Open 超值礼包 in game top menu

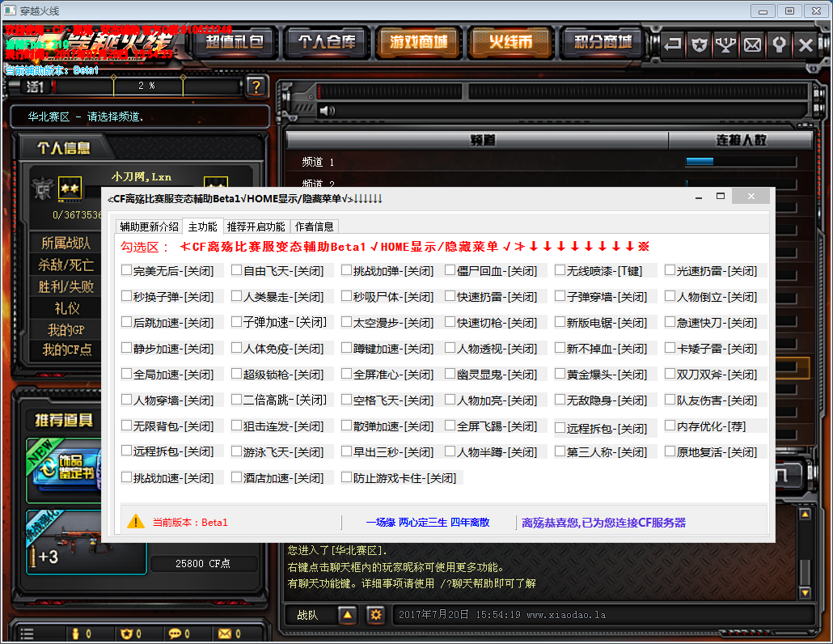click(235, 42)
